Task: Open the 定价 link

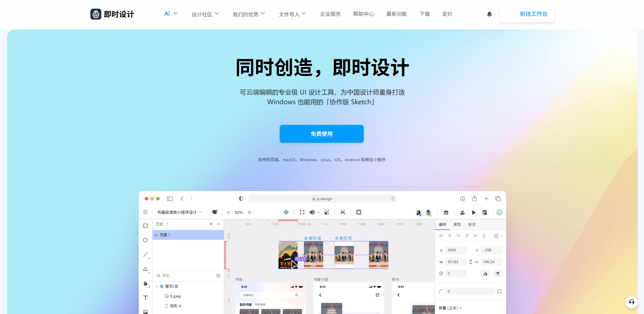Action: tap(447, 14)
